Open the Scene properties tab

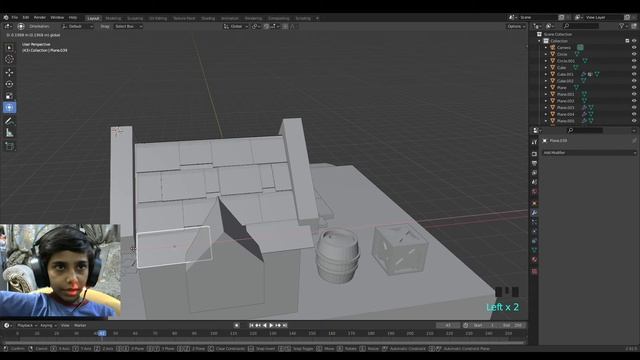[534, 182]
